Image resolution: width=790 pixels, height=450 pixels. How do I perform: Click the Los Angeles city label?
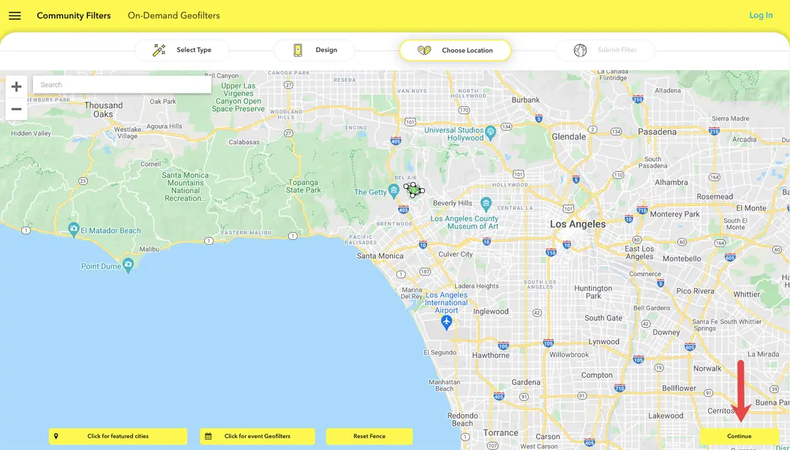click(x=577, y=224)
